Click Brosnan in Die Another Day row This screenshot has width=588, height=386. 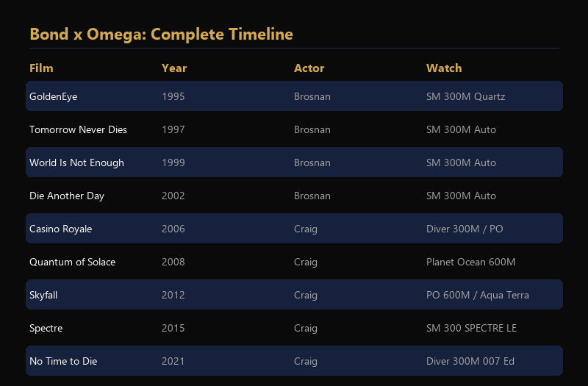click(312, 196)
